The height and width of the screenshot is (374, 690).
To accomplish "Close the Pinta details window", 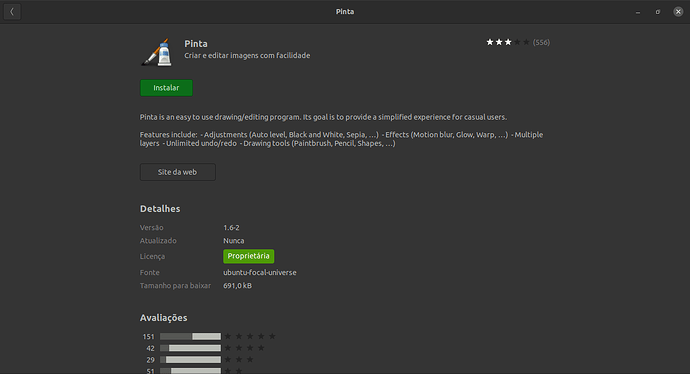I will point(678,12).
